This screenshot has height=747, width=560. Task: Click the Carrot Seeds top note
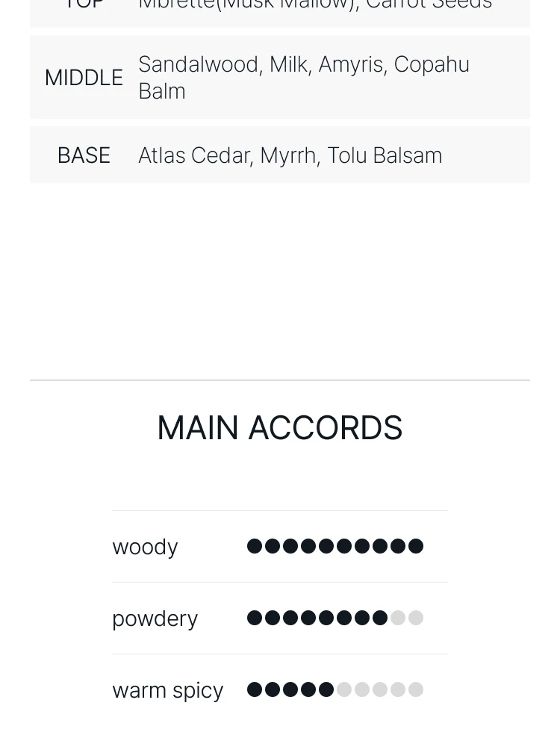click(429, 6)
